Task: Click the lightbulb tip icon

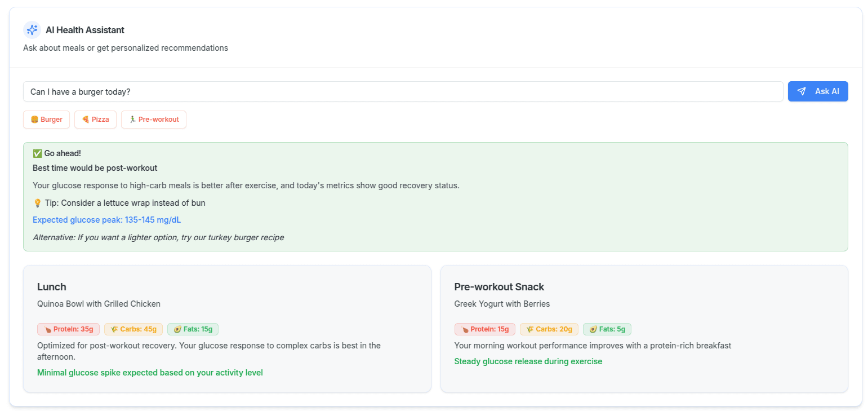Action: click(x=37, y=203)
